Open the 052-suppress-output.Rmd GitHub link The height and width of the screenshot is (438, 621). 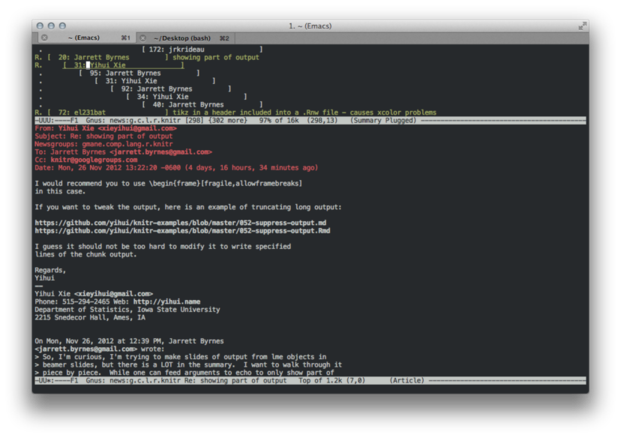pos(182,230)
